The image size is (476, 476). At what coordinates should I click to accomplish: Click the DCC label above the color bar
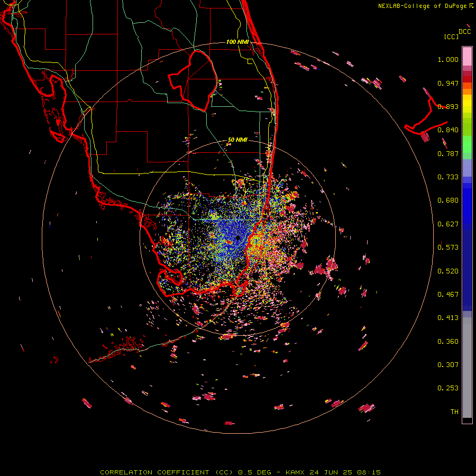tap(465, 32)
